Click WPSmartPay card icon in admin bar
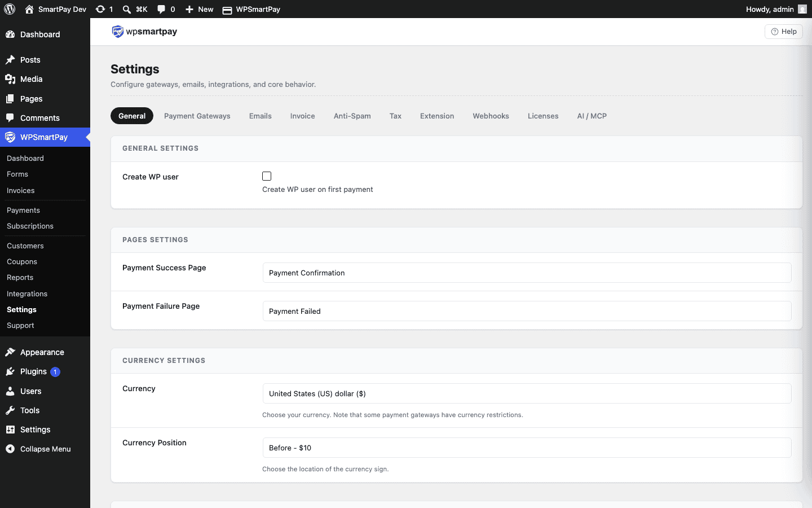The width and height of the screenshot is (812, 508). coord(227,10)
